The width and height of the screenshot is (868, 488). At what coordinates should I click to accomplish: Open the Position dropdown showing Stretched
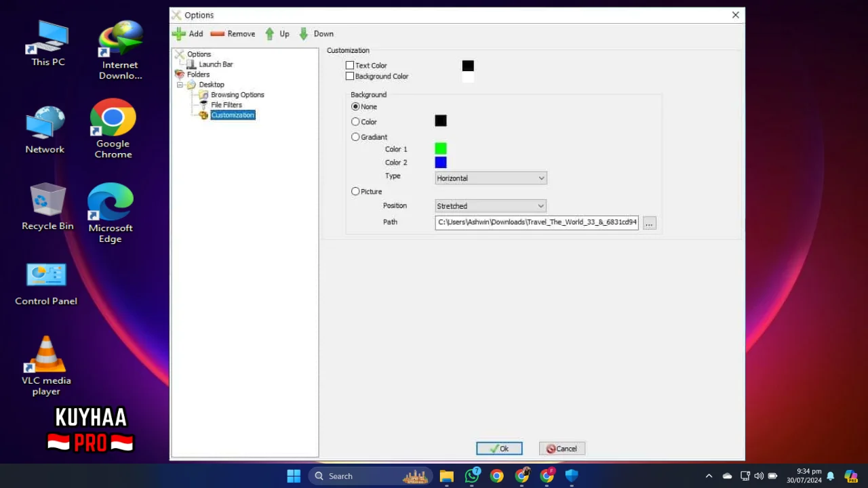[x=491, y=206]
